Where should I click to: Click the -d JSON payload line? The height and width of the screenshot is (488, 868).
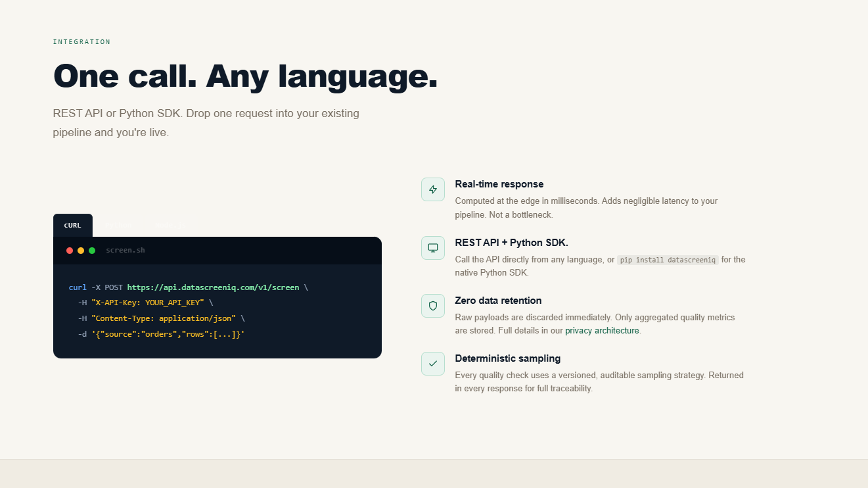point(161,334)
